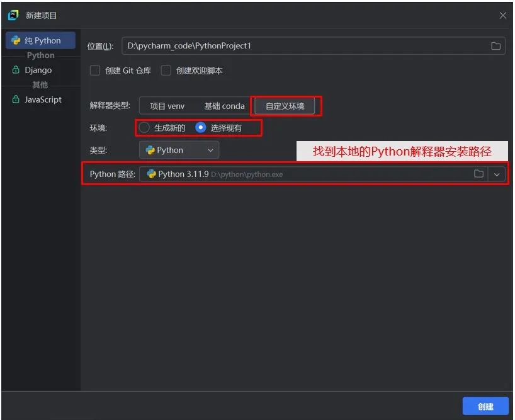The image size is (515, 420).
Task: Switch to the 项目 venv interpreter tab
Action: tap(167, 106)
